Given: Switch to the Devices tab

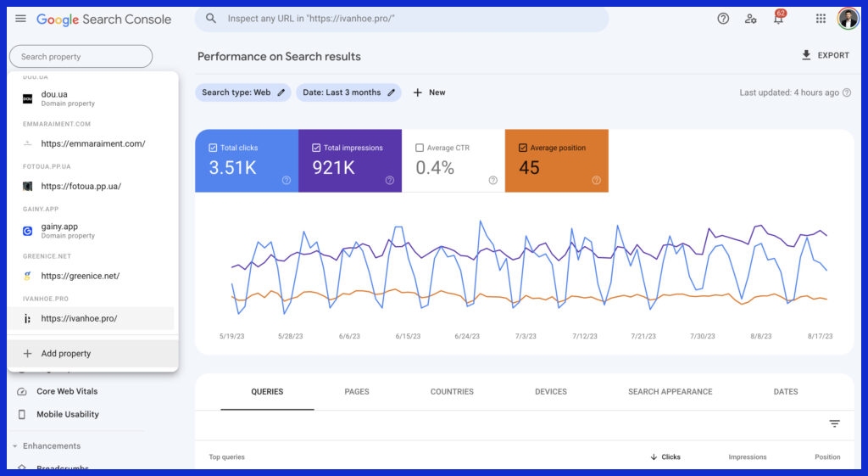Looking at the screenshot, I should pos(551,391).
